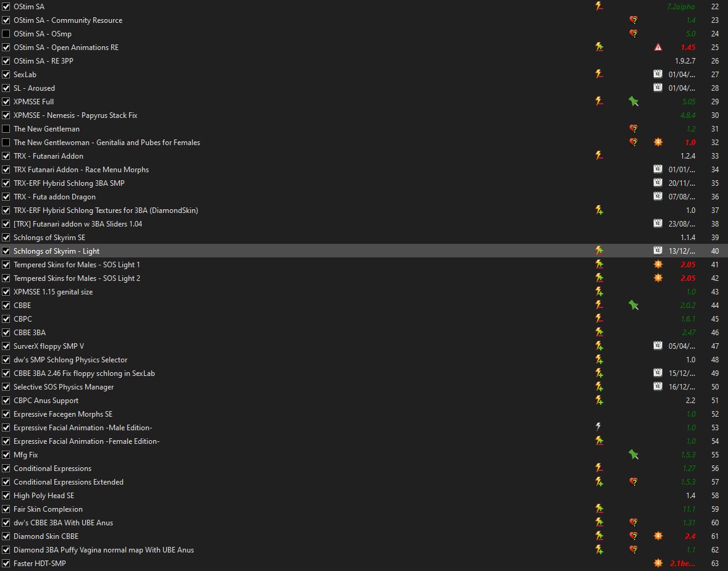
Task: Toggle off the Mfg Fix mod checkbox
Action: tap(6, 454)
